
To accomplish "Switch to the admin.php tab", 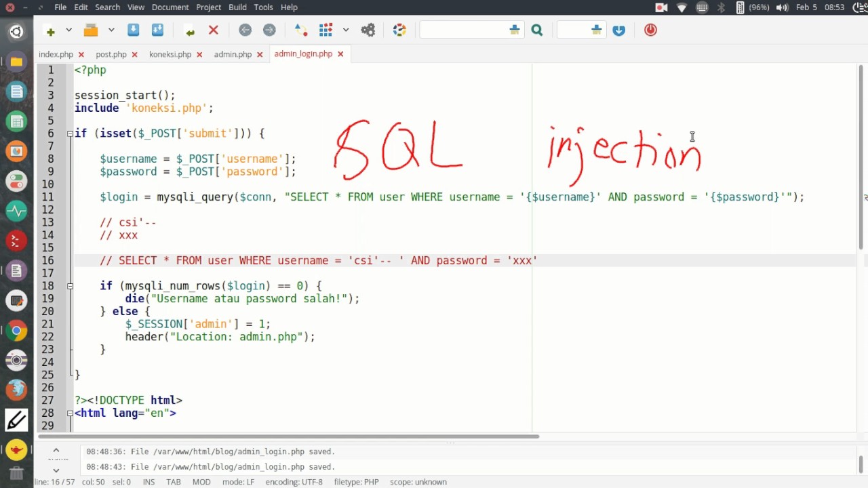I will tap(233, 54).
